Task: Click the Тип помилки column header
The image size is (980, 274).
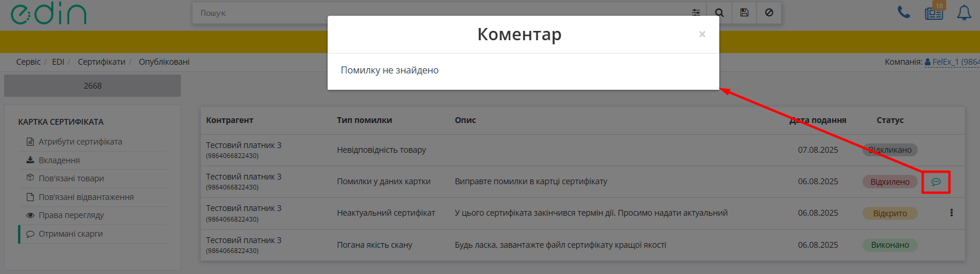Action: (364, 120)
